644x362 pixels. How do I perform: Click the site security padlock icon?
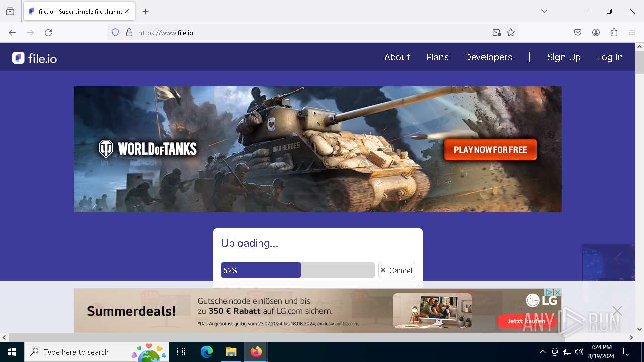[129, 33]
